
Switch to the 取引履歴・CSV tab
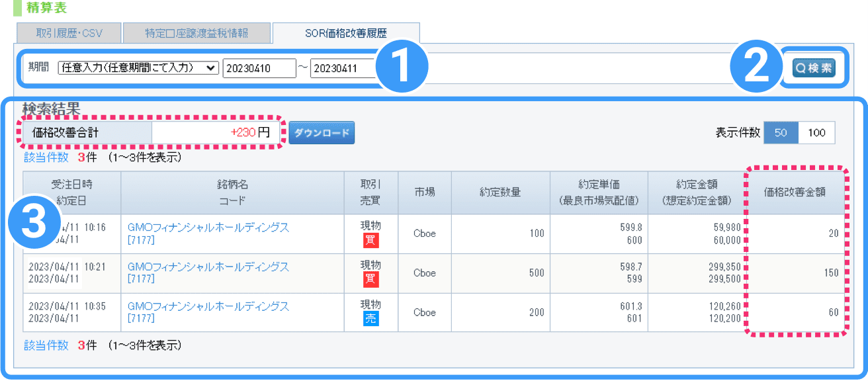point(69,33)
